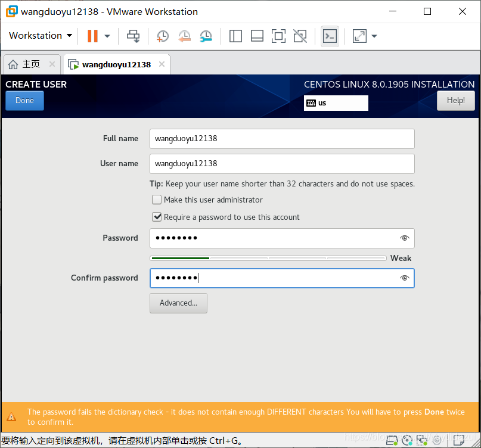Toggle the thumbnail bar layout icon

click(257, 36)
